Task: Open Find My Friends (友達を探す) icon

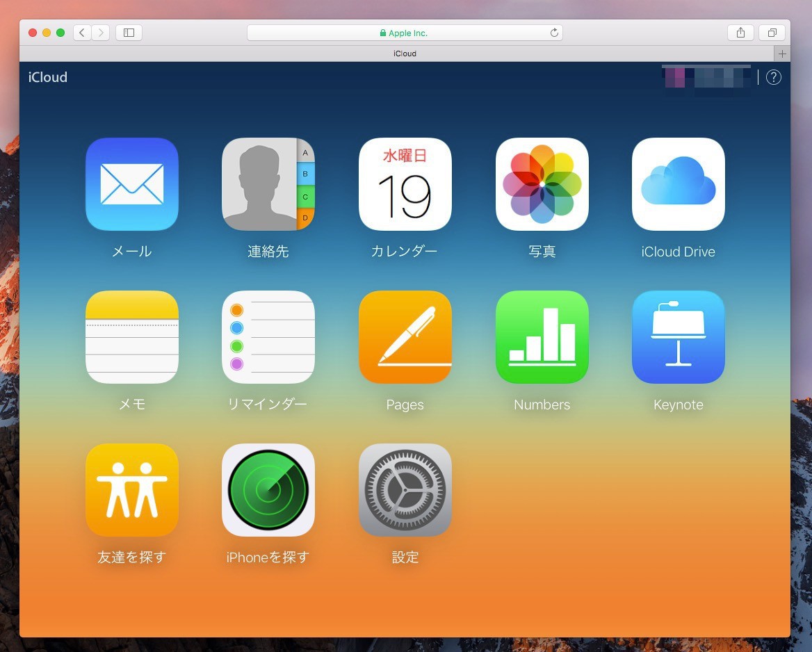Action: [132, 490]
